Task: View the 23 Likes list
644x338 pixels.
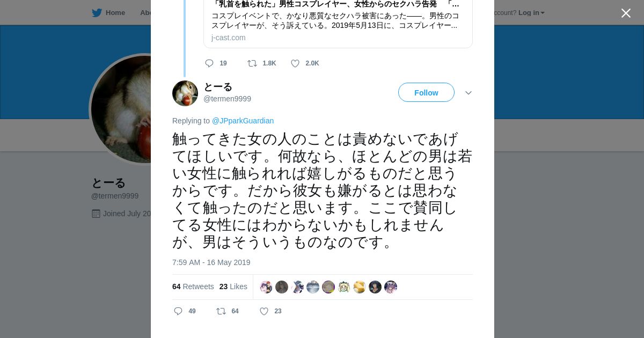Action: (x=233, y=286)
